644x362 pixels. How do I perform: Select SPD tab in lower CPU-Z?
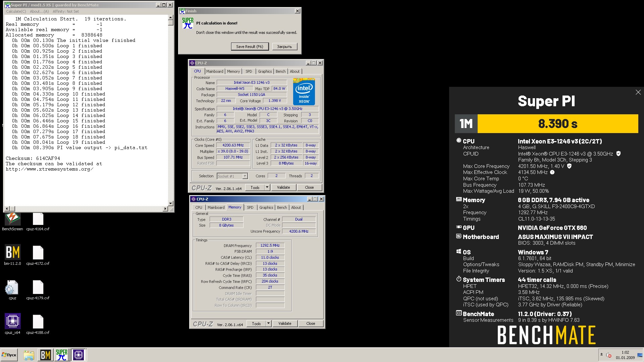[x=250, y=207]
